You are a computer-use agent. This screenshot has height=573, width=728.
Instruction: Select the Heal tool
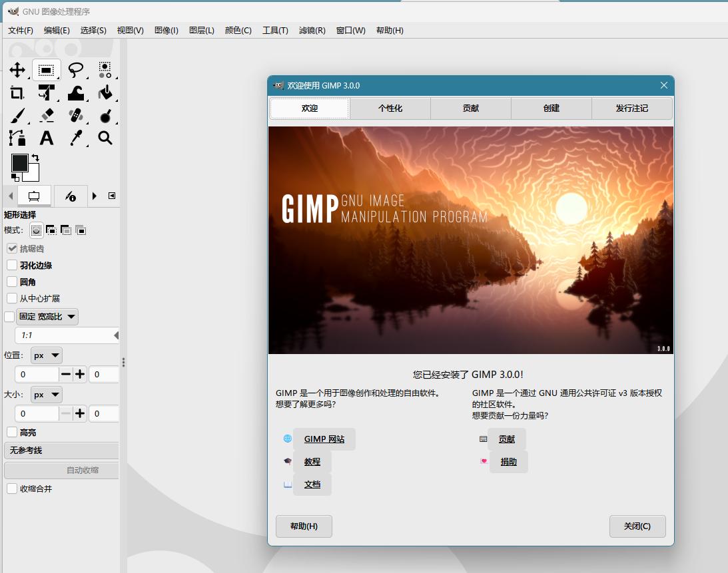coord(76,115)
